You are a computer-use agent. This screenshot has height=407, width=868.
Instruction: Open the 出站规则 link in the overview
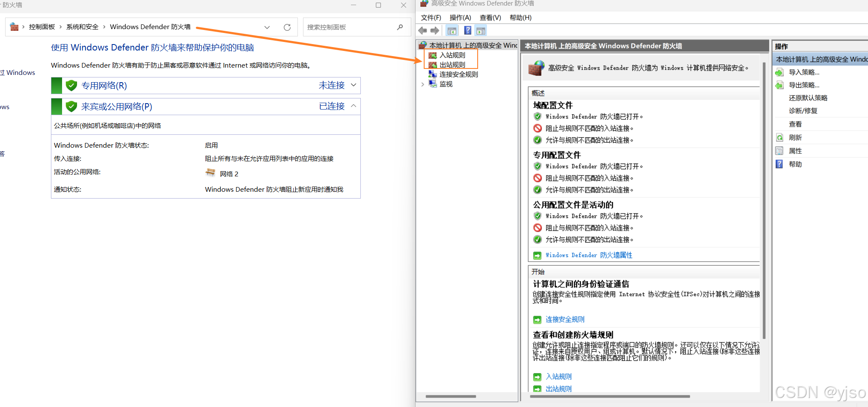(x=558, y=389)
